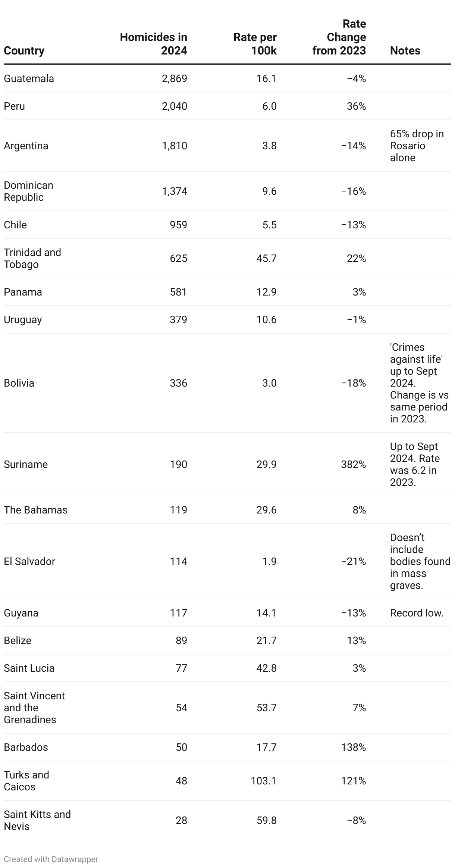Click El Salvador's mass graves note
This screenshot has height=868, width=455.
420,562
